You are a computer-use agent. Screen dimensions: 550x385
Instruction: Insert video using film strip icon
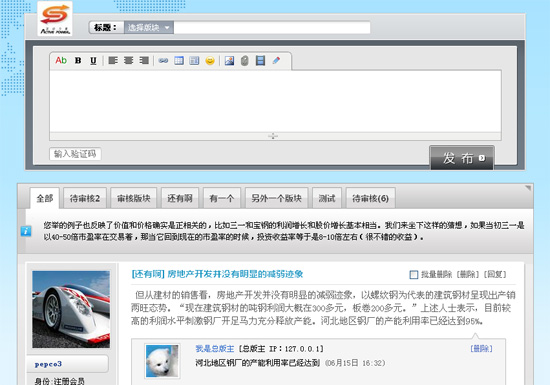tap(260, 60)
